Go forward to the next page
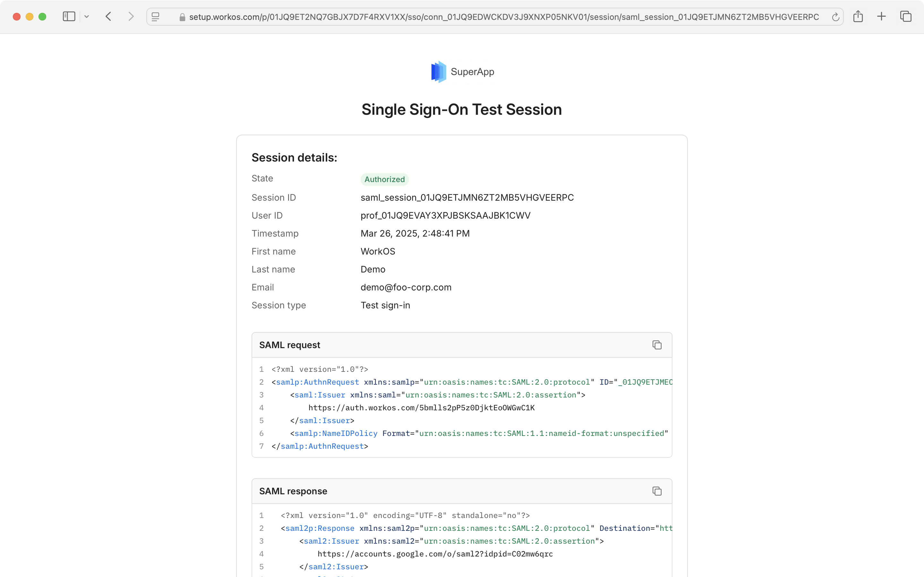This screenshot has height=577, width=924. tap(131, 17)
